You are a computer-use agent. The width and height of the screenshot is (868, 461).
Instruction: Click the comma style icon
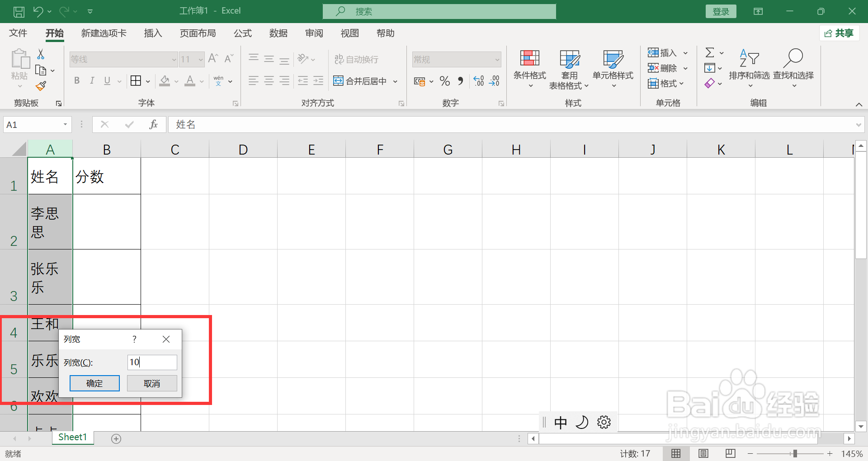pos(461,81)
